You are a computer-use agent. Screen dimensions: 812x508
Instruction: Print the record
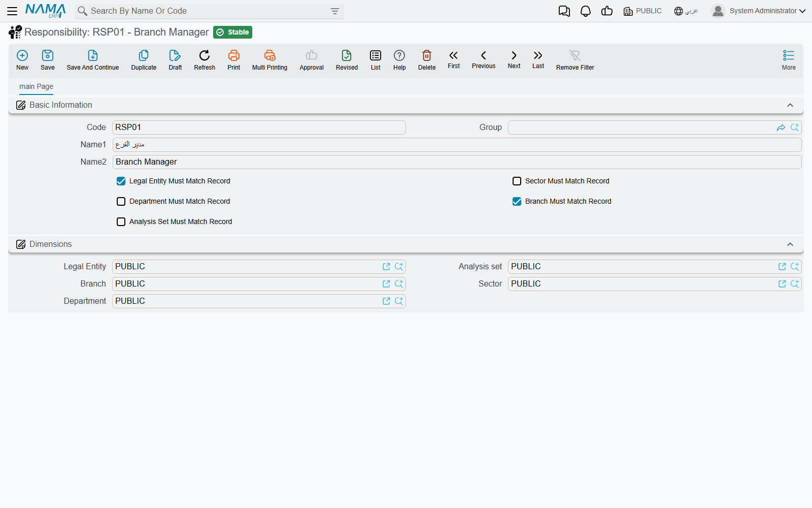[234, 60]
